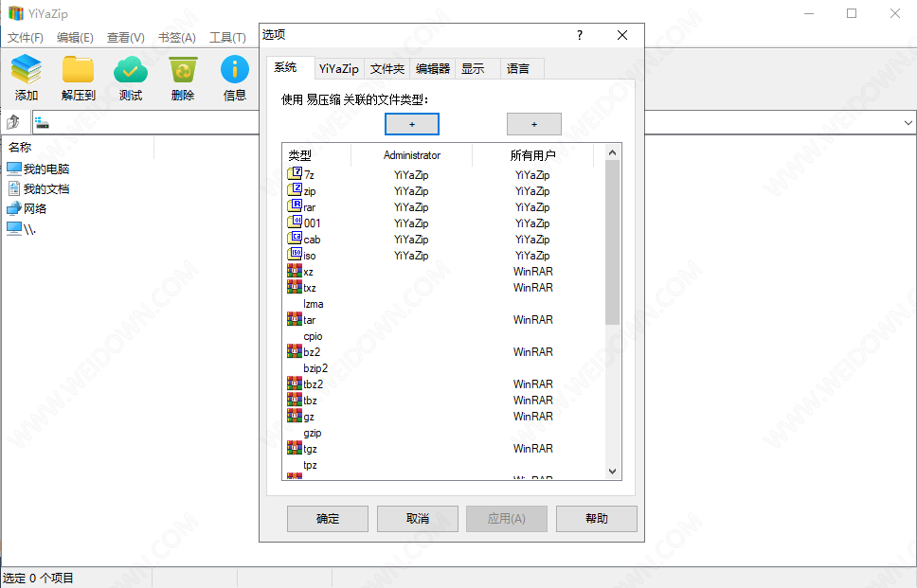This screenshot has height=588, width=917.
Task: Switch to the 显示 tab
Action: pos(477,69)
